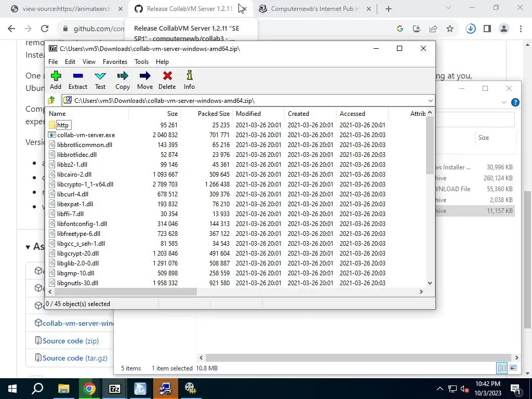Viewport: 532px width, 399px height.
Task: Open the Help menu in 7-Zip
Action: coord(162,62)
